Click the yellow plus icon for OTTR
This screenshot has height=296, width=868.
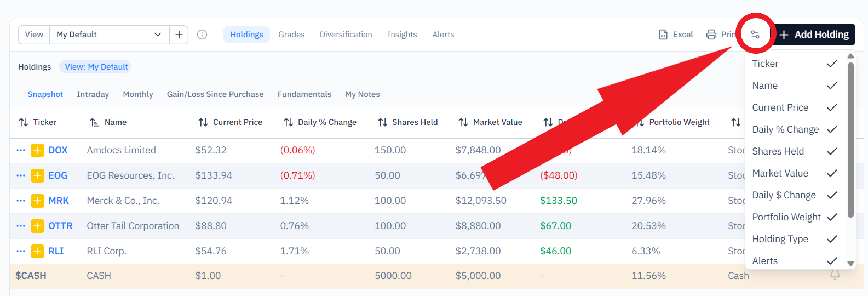click(37, 226)
